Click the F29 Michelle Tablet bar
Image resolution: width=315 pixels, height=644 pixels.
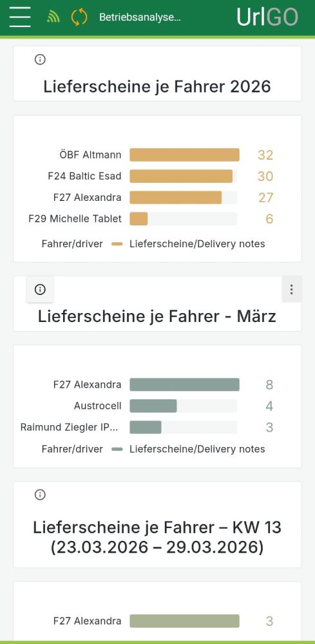tap(138, 219)
